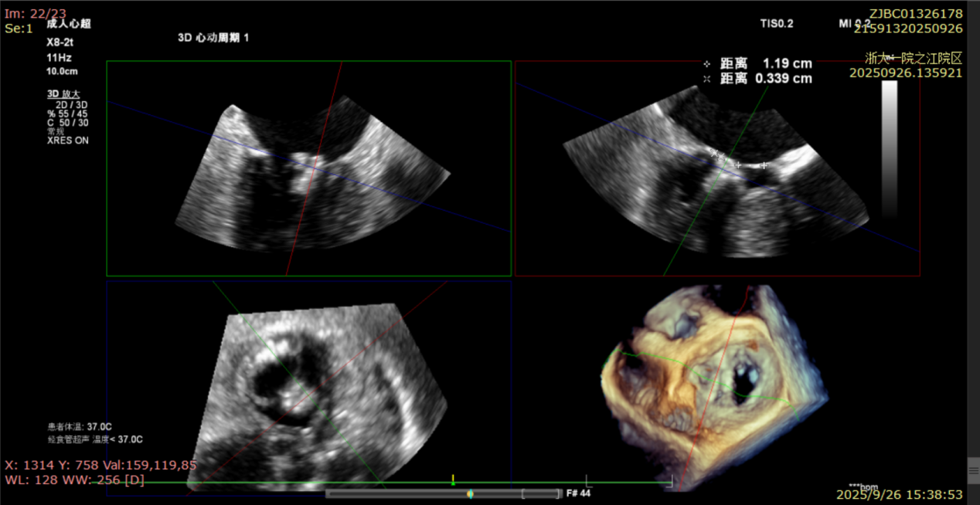980x505 pixels.
Task: Click the 3D rendered valve volume
Action: pyautogui.click(x=715, y=386)
